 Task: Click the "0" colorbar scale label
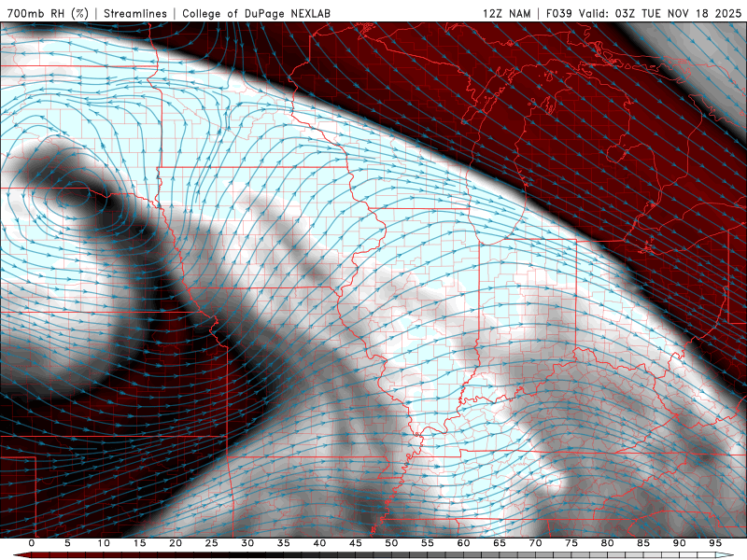(x=32, y=543)
